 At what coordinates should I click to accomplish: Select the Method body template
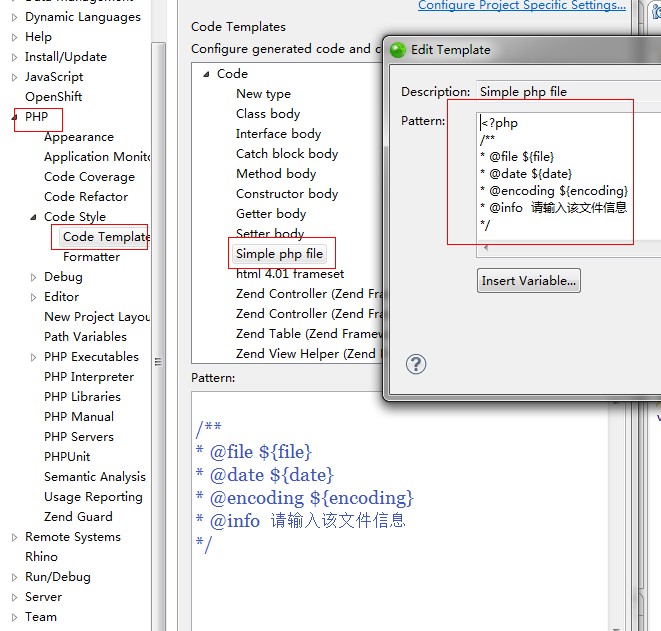[276, 174]
